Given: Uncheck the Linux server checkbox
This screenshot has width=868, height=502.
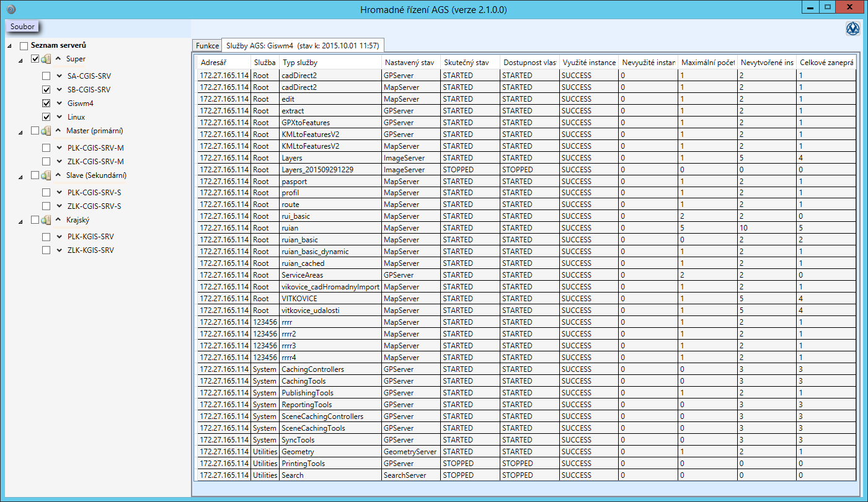Looking at the screenshot, I should (x=46, y=117).
